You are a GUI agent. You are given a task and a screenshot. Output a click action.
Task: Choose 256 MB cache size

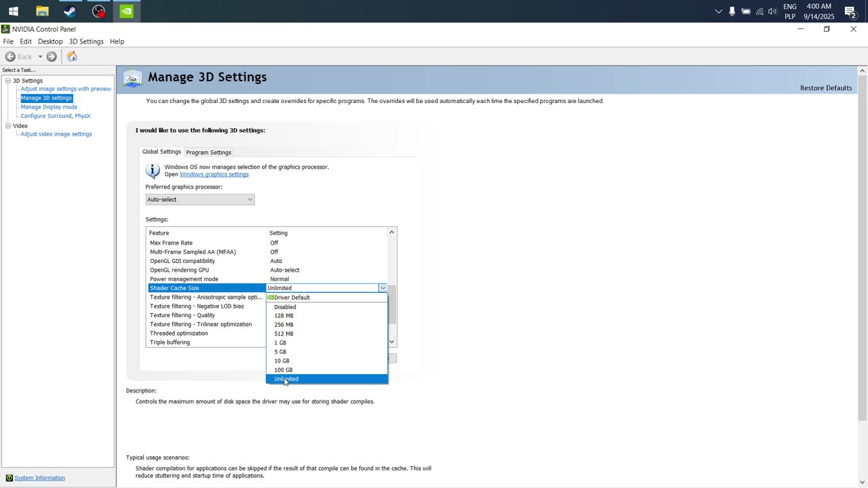tap(327, 325)
